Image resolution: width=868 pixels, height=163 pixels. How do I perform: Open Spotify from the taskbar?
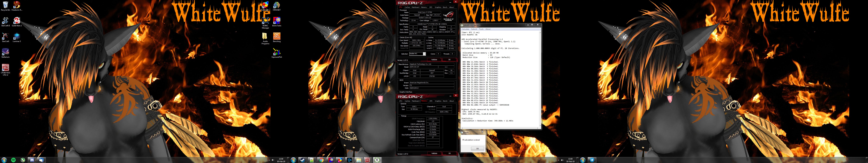[x=13, y=160]
